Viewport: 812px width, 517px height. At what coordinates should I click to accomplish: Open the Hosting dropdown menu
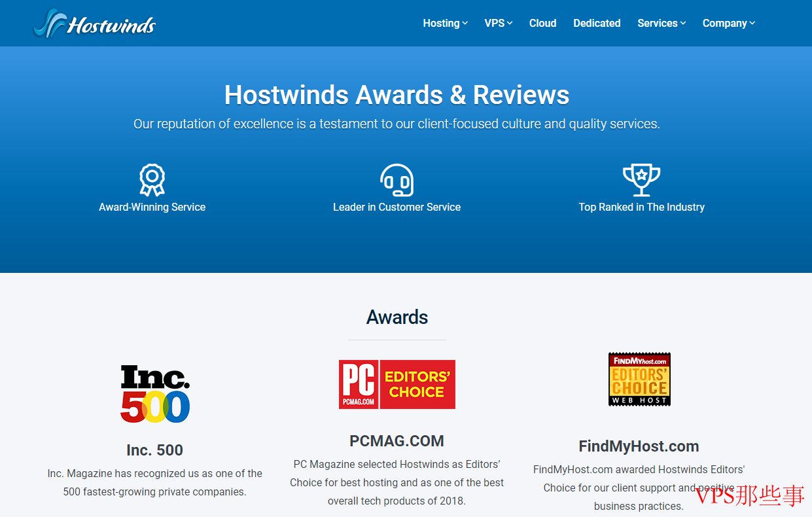pyautogui.click(x=445, y=23)
